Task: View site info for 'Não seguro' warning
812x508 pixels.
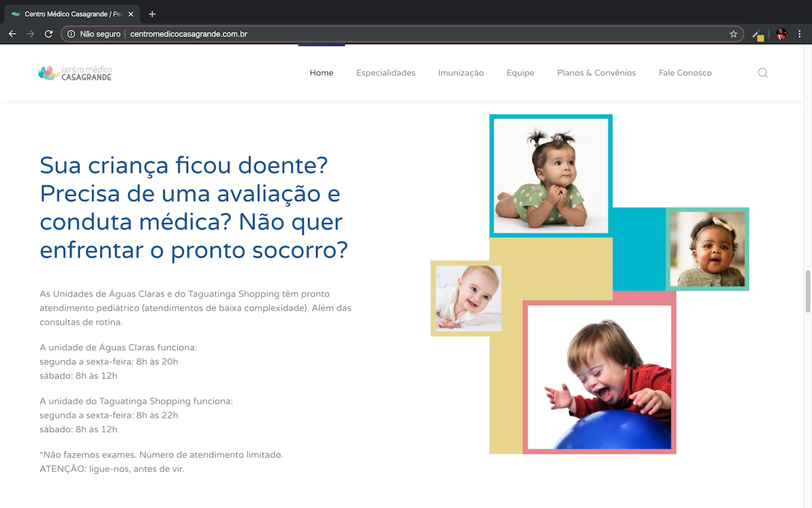Action: 94,34
